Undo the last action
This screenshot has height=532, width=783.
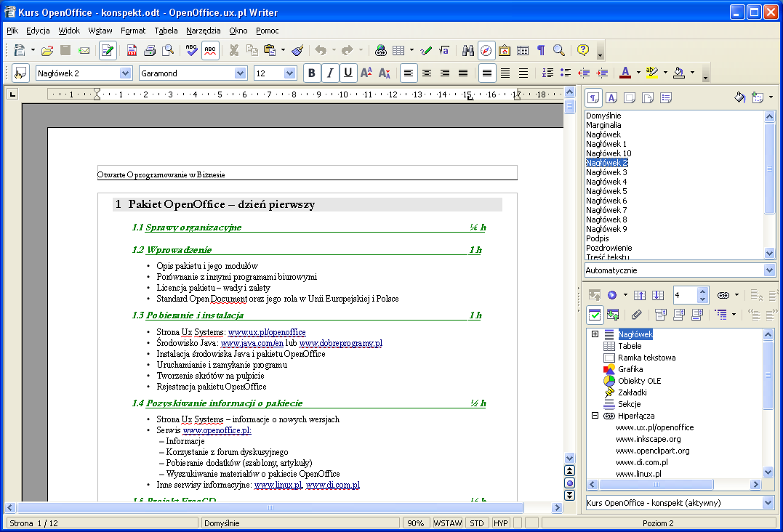321,50
